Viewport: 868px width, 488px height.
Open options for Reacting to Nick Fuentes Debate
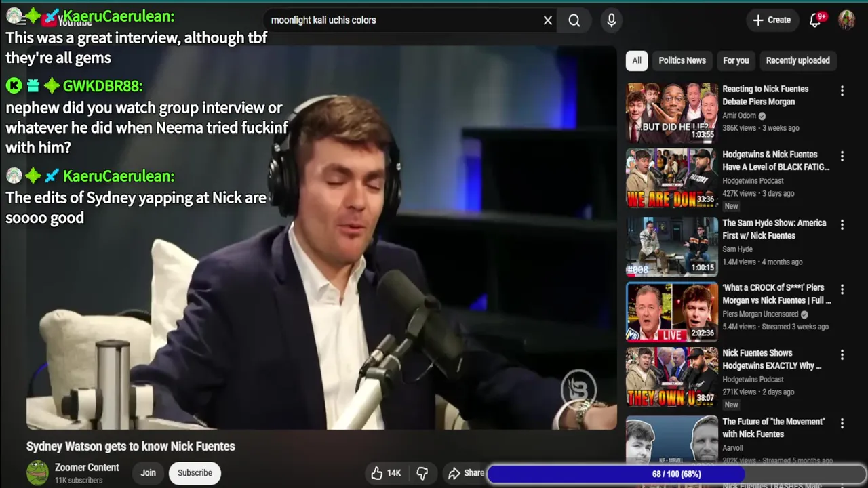click(x=842, y=90)
